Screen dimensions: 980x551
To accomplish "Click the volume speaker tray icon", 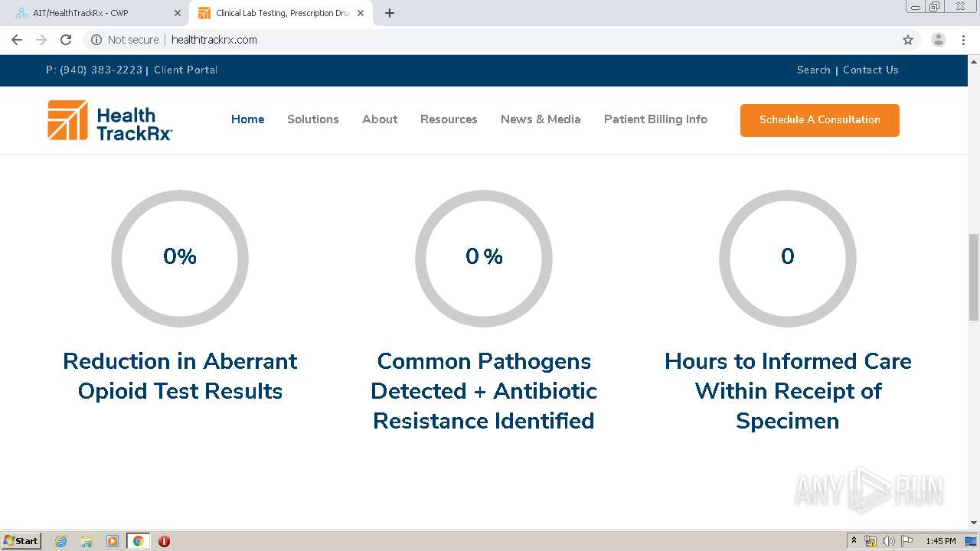I will point(889,541).
